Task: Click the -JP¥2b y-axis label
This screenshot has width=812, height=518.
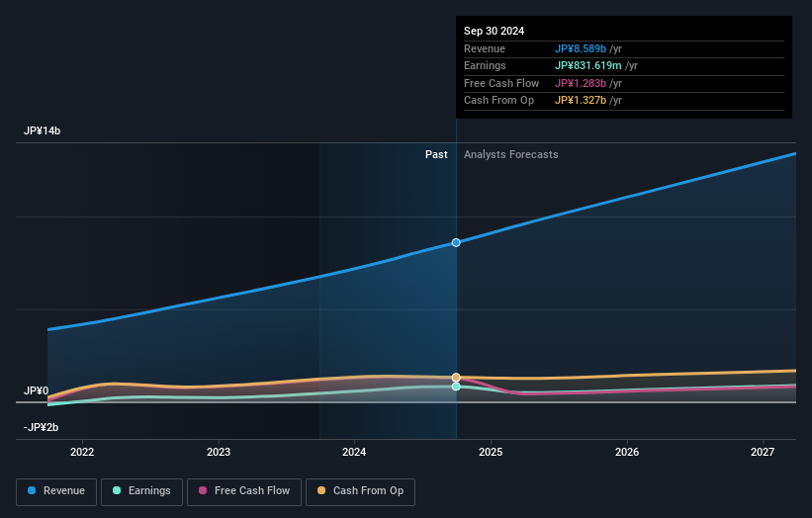Action: [x=41, y=427]
